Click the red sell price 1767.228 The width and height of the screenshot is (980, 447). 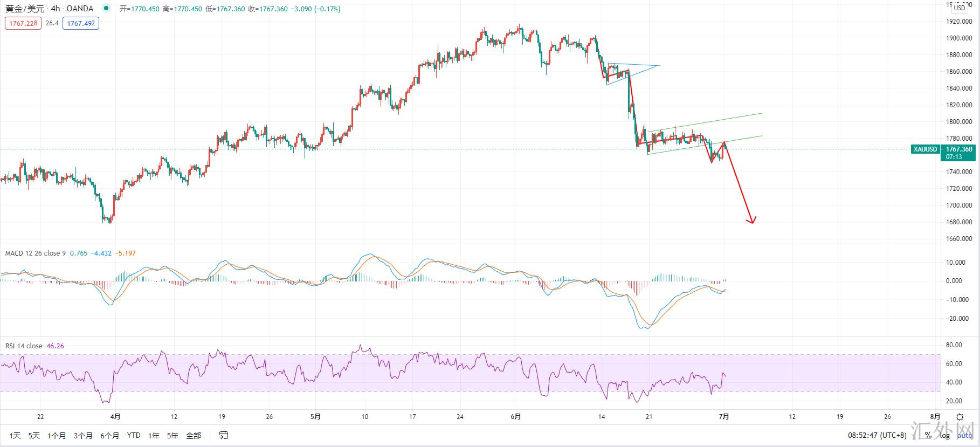pos(23,23)
